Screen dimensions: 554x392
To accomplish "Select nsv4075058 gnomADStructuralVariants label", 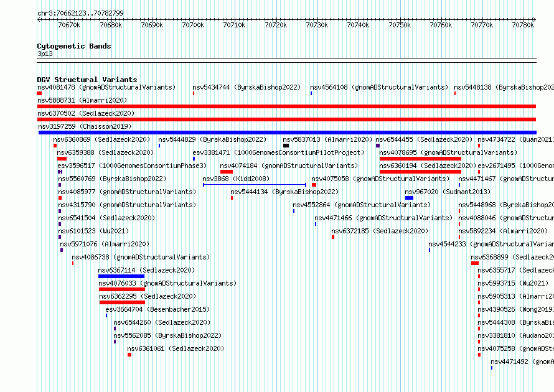I will [380, 179].
